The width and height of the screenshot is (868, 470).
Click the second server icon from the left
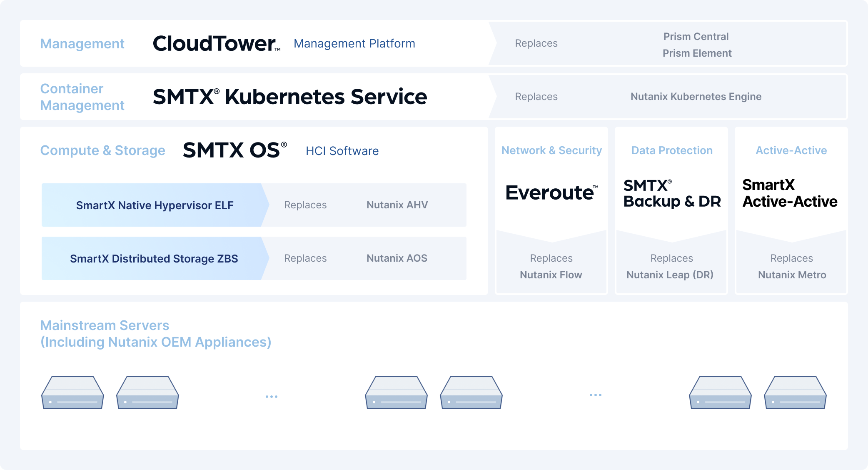147,392
